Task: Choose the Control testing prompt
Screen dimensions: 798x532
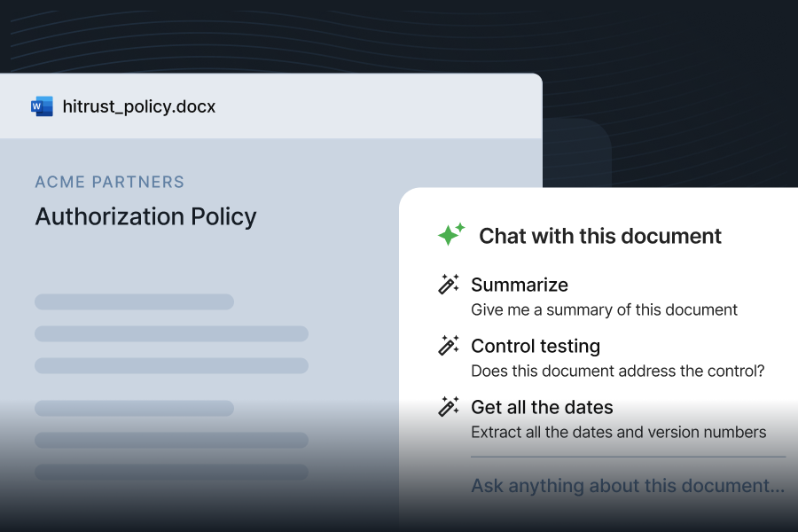Action: (x=536, y=346)
